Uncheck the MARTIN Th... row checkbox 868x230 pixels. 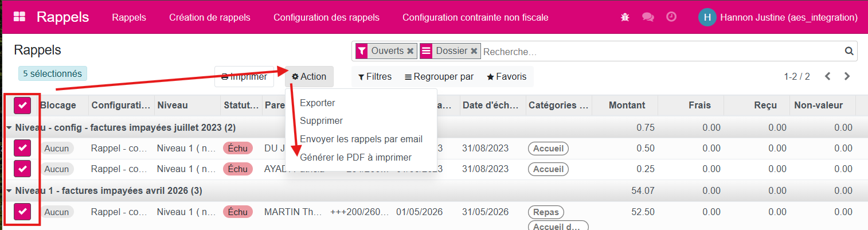point(22,212)
